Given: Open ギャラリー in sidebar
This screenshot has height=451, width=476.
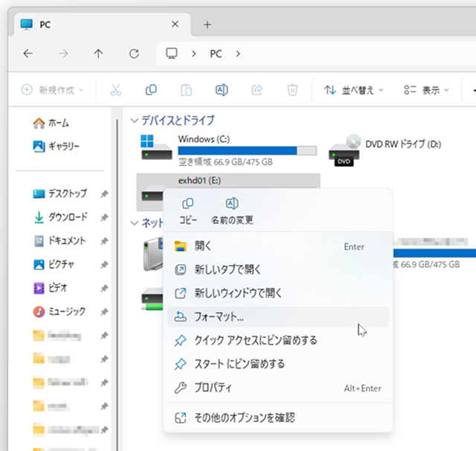Looking at the screenshot, I should pyautogui.click(x=56, y=147).
